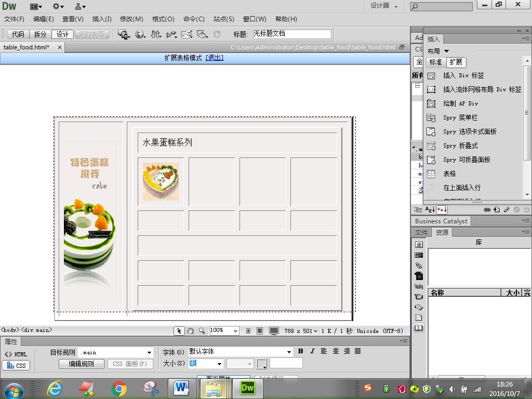Open the 789 x 501 window size dropdown
The height and width of the screenshot is (399, 532).
tap(301, 331)
